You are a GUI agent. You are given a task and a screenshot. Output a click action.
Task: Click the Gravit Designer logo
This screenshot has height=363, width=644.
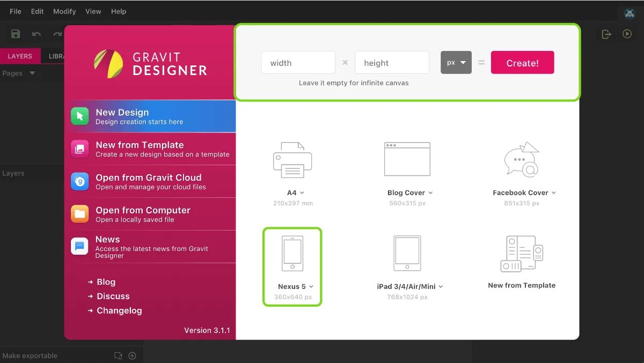(150, 64)
